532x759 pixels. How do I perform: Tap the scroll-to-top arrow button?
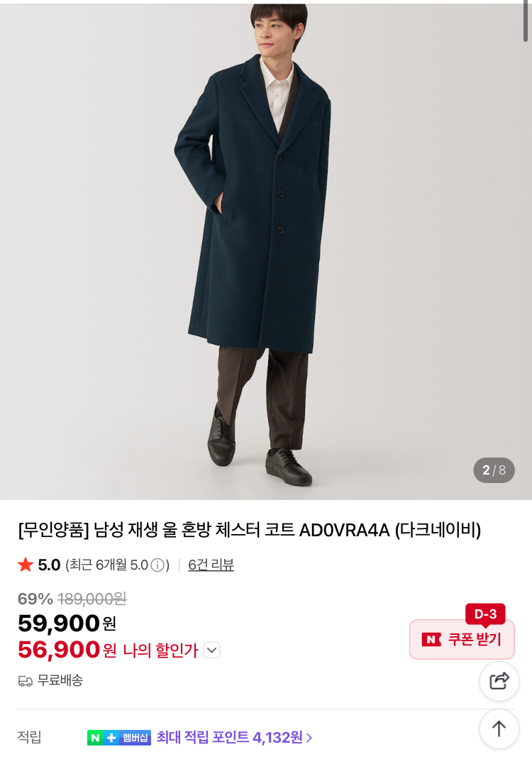click(499, 728)
